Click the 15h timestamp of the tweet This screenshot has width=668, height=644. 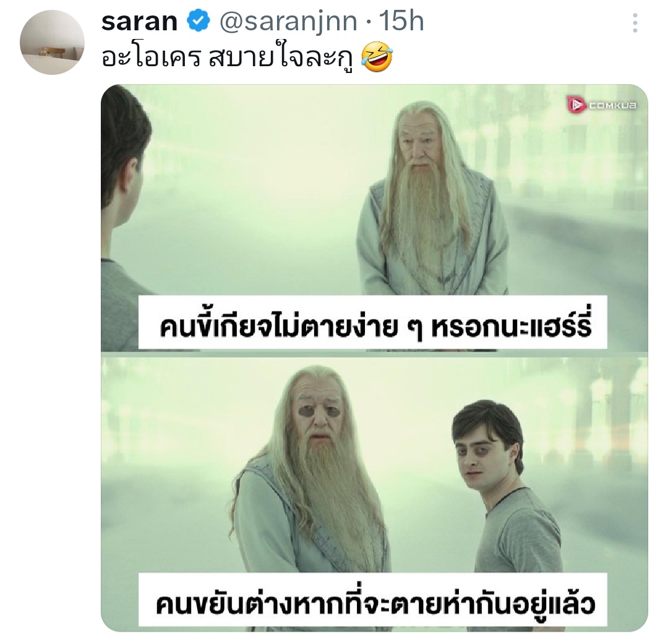pyautogui.click(x=401, y=21)
